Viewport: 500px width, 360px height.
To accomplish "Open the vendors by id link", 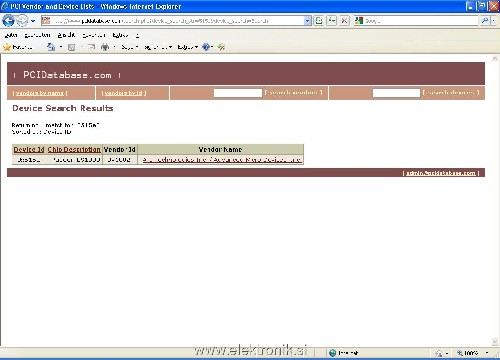I will point(124,93).
